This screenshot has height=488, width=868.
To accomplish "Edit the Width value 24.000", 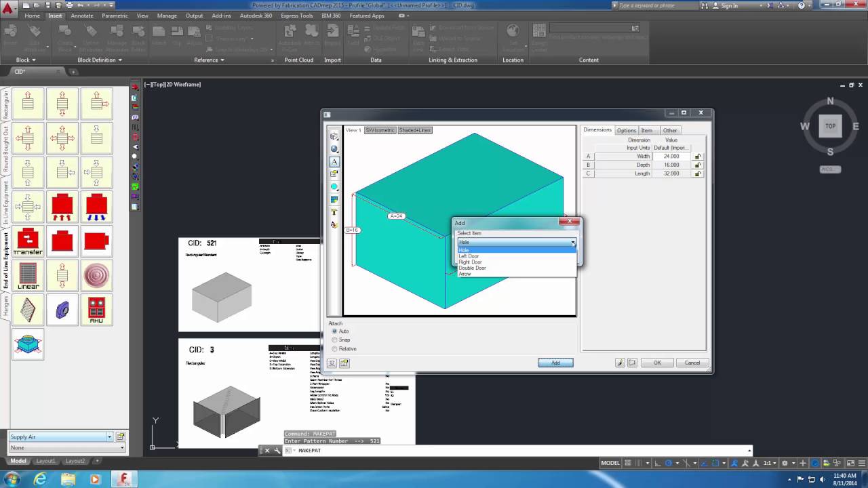I will [x=671, y=157].
